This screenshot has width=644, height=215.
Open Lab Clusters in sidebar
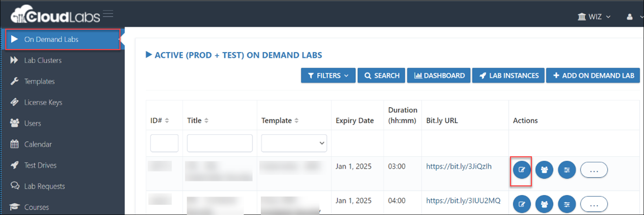(x=43, y=60)
